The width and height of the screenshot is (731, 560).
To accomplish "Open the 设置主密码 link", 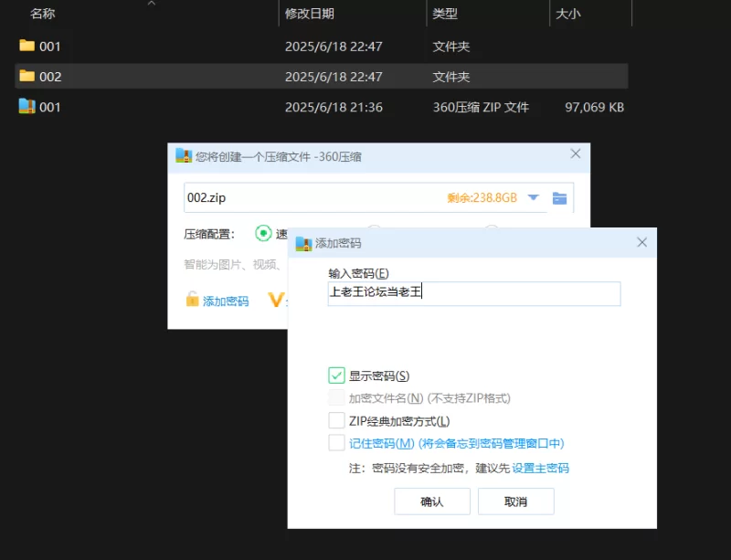I will [x=539, y=468].
